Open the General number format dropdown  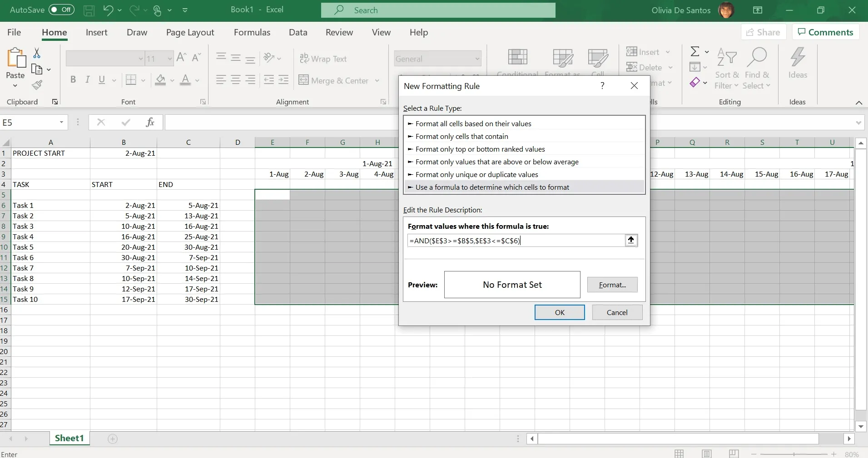(x=477, y=58)
